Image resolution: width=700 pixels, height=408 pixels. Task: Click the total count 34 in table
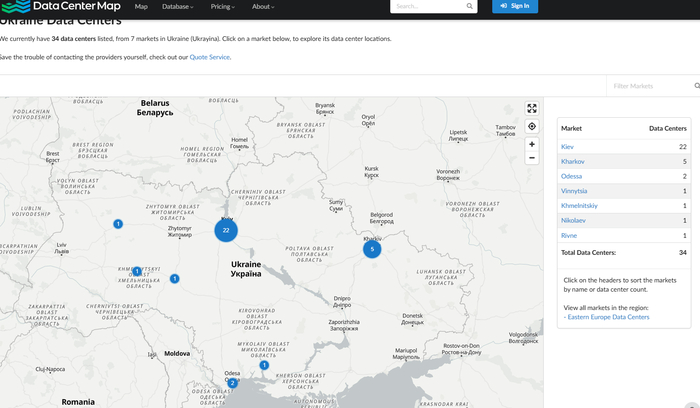coord(683,252)
